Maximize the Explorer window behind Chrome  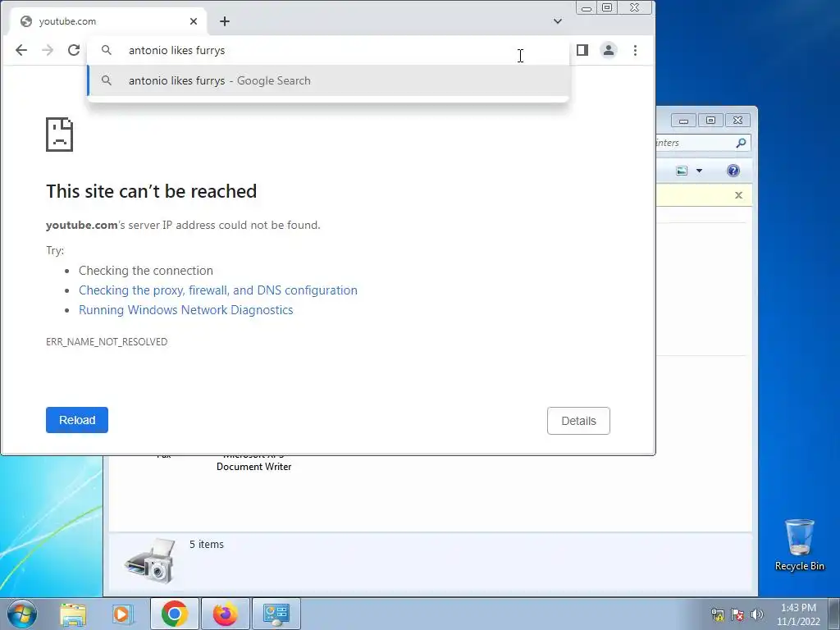(x=711, y=121)
